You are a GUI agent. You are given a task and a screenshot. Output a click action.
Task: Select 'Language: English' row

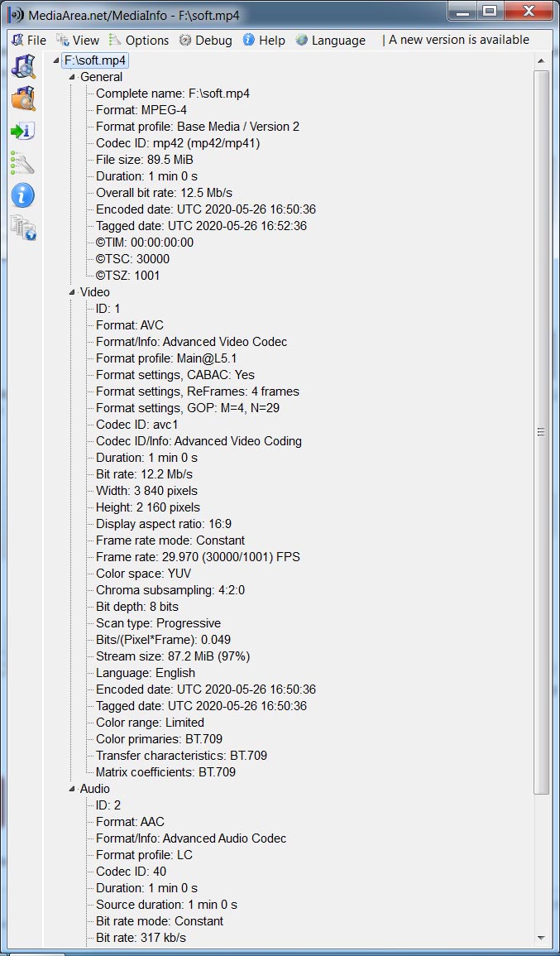tap(146, 672)
